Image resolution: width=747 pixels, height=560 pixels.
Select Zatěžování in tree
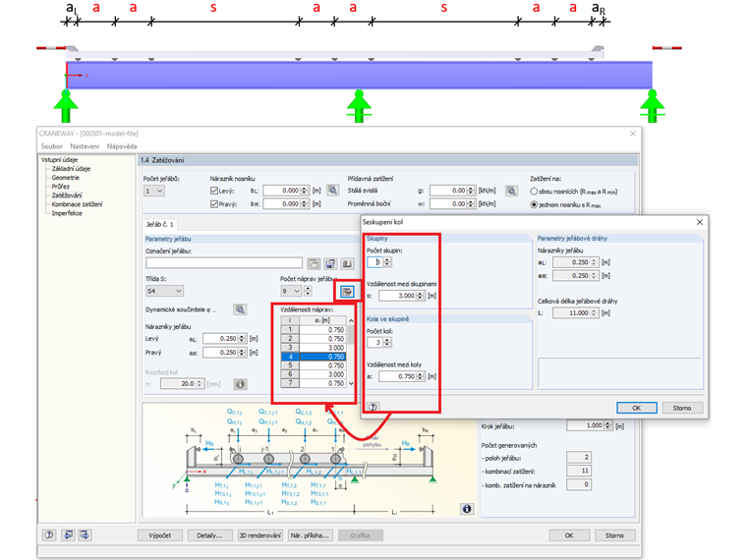tap(67, 196)
